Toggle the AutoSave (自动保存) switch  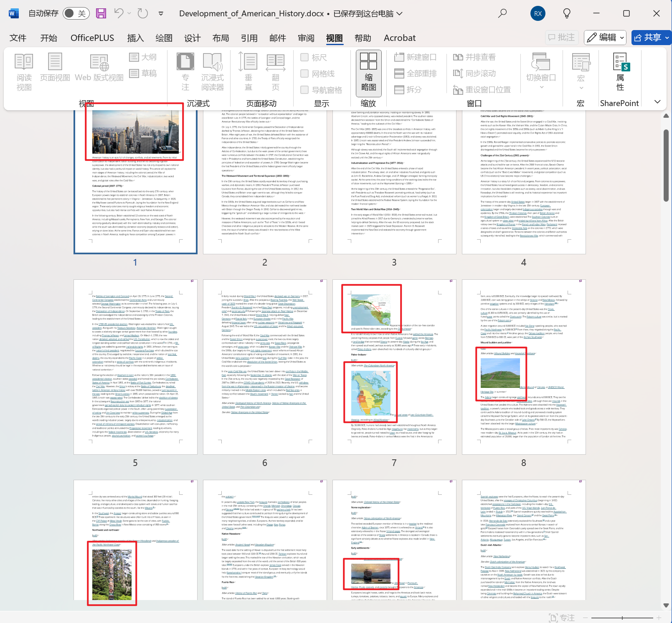tap(76, 13)
